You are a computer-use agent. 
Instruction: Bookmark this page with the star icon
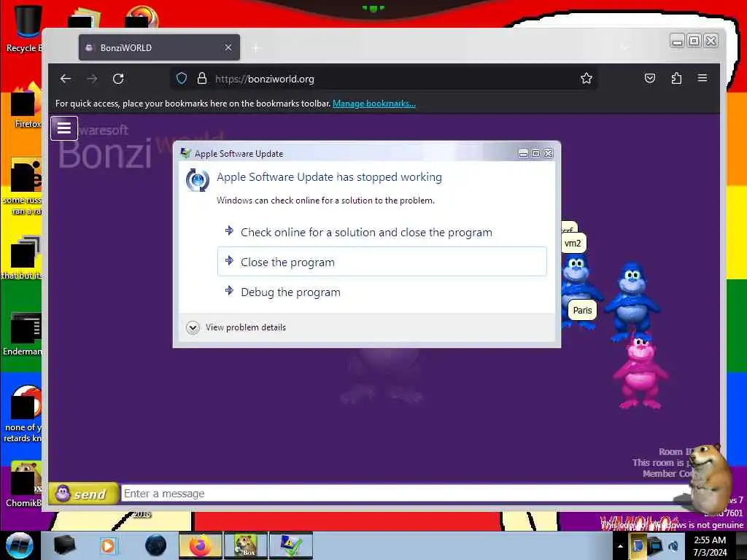coord(587,79)
